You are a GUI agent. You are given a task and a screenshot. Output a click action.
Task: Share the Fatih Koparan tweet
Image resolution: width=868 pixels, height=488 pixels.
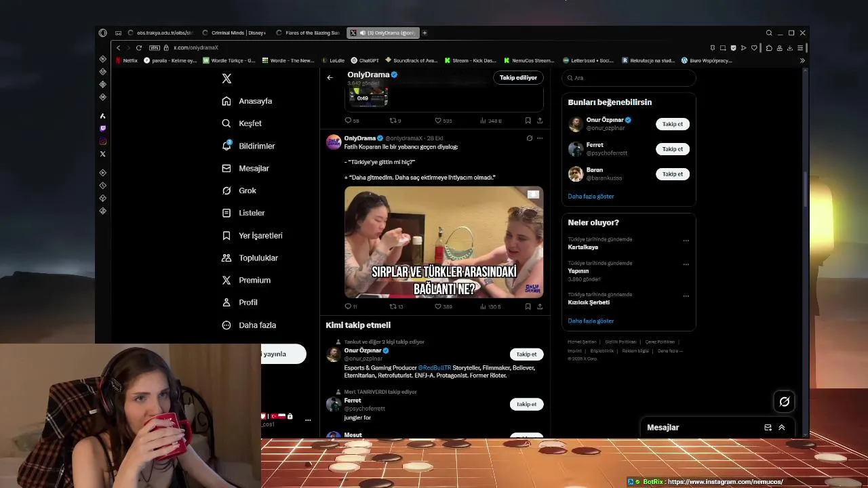tap(540, 306)
